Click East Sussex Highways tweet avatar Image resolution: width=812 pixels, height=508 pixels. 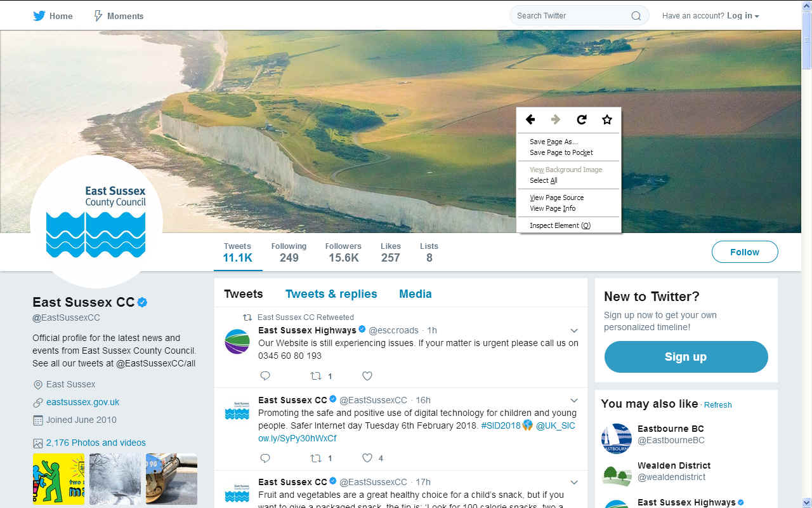(x=237, y=342)
